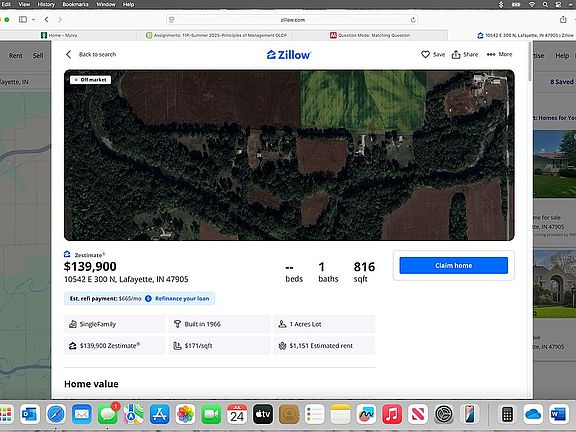The height and width of the screenshot is (432, 576).
Task: Follow the Refinance your loan link
Action: click(x=182, y=299)
